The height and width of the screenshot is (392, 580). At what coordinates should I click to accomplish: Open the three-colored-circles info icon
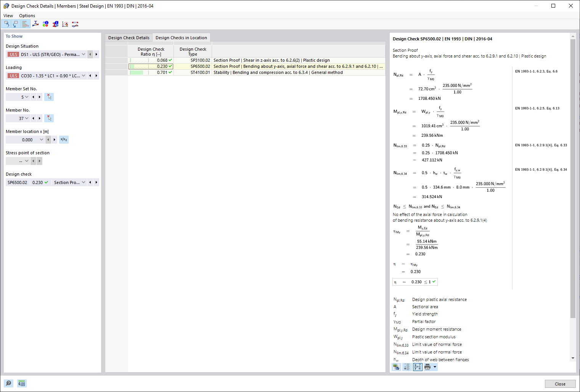coord(45,24)
